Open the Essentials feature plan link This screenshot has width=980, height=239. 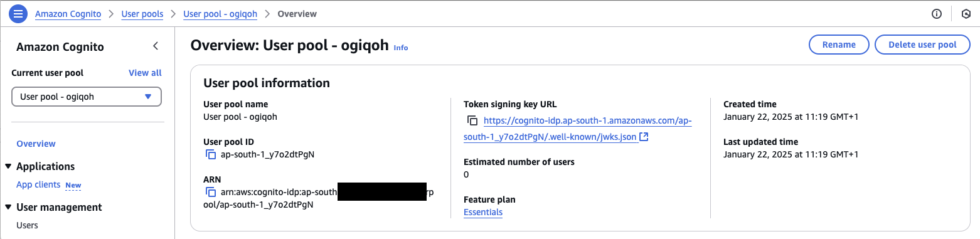tap(483, 212)
